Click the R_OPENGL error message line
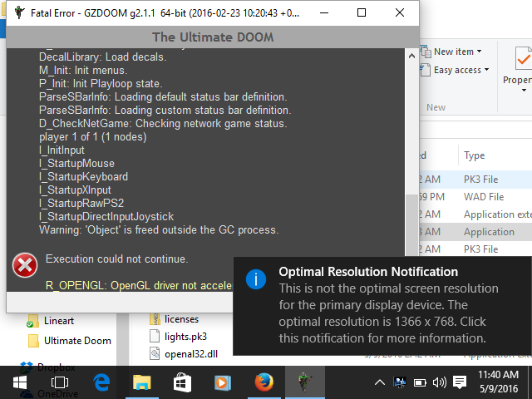The height and width of the screenshot is (399, 532). [139, 285]
